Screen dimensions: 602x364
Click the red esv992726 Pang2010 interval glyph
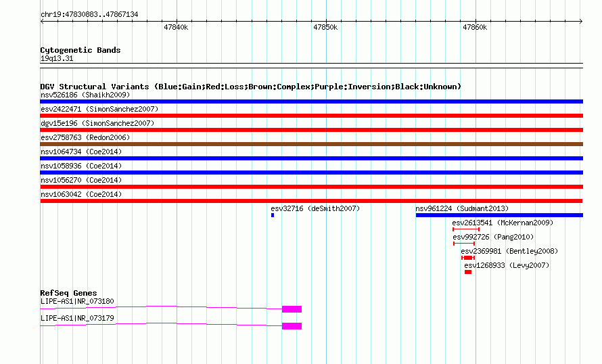(x=464, y=244)
